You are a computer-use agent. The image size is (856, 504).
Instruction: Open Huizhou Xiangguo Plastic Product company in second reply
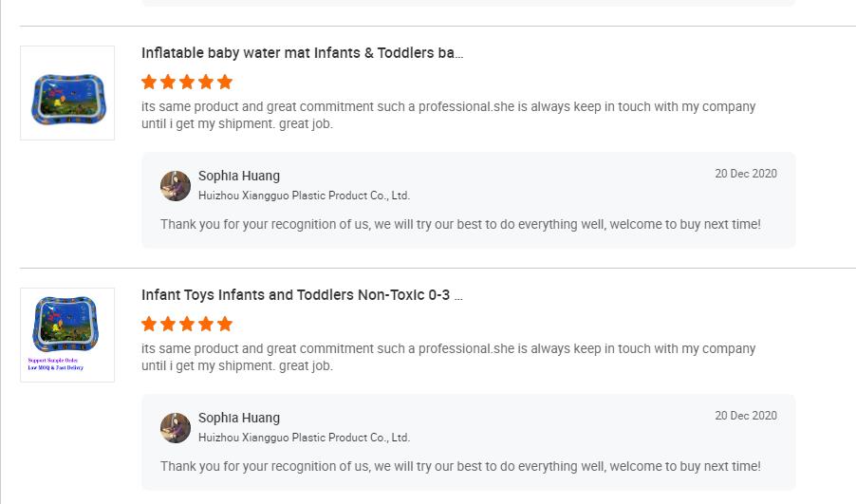(x=304, y=438)
